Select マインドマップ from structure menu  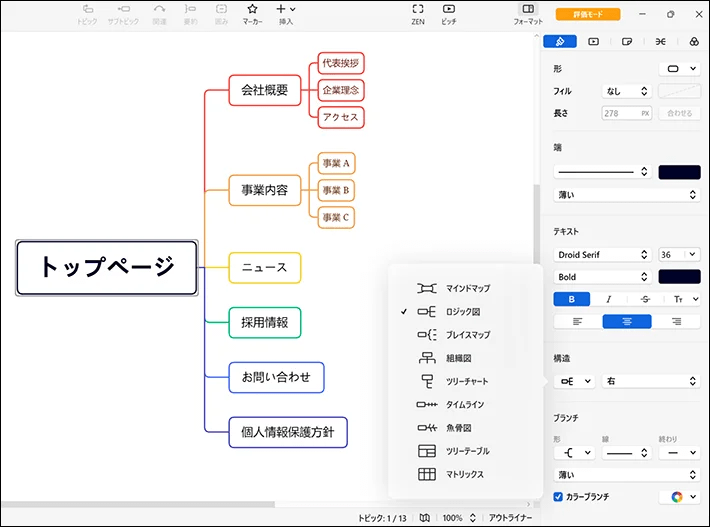[466, 288]
